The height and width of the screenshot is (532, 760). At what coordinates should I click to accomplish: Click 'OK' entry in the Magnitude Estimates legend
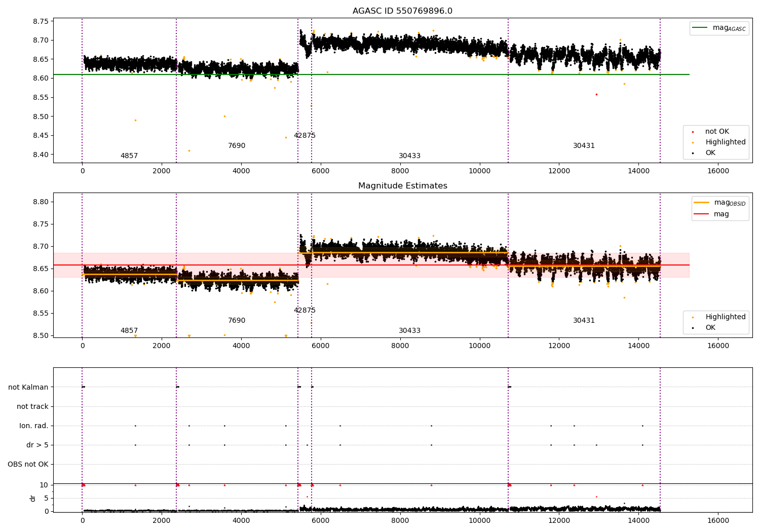click(705, 328)
